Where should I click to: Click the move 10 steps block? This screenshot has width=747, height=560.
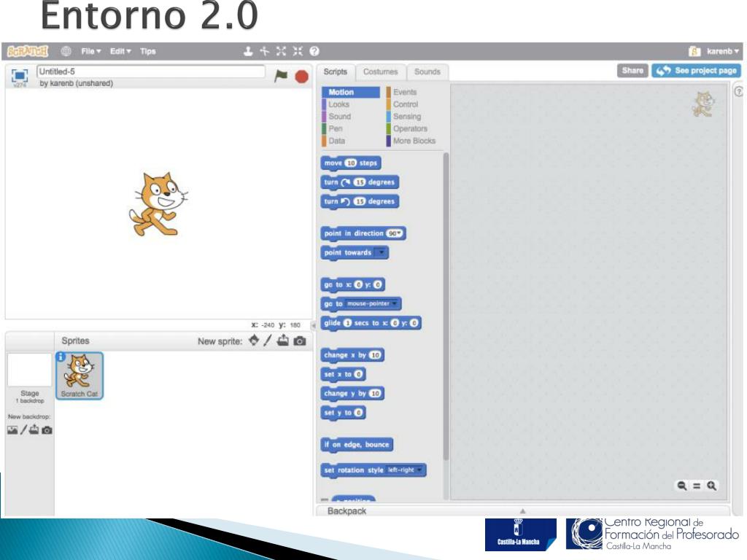[x=351, y=163]
